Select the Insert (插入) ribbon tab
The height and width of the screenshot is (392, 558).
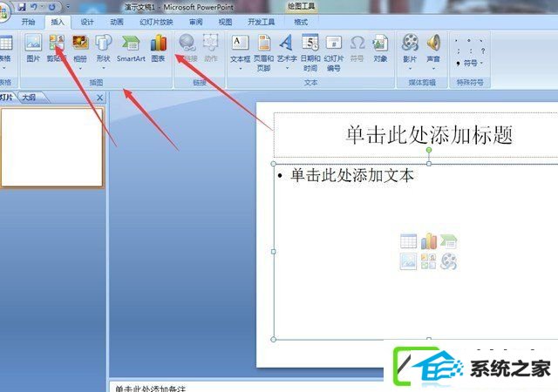58,22
